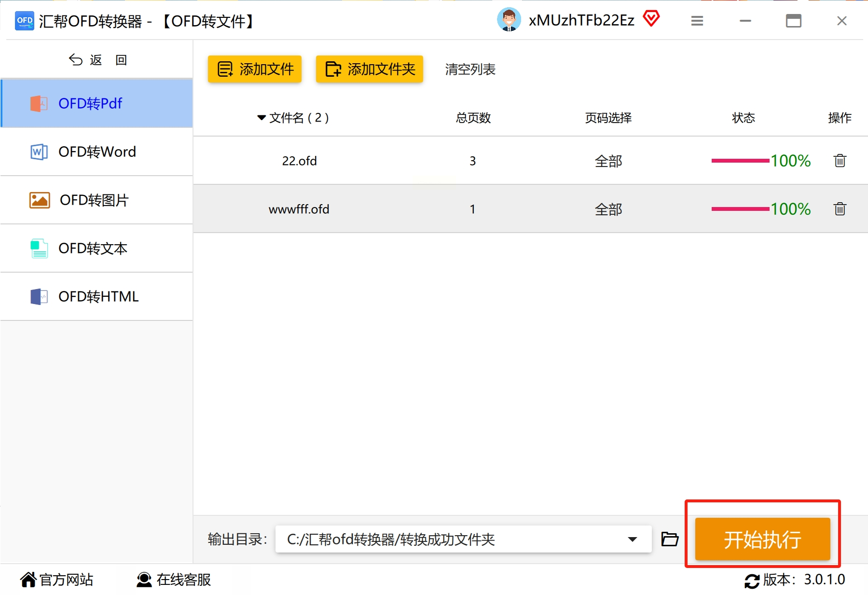
Task: Select the OFD转HTML conversion mode
Action: (x=96, y=296)
